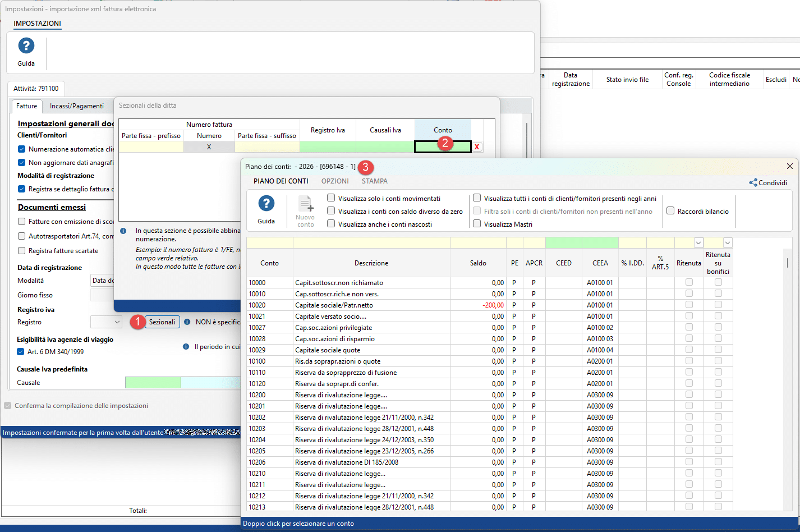
Task: Click the Saldo column header
Action: click(x=478, y=263)
